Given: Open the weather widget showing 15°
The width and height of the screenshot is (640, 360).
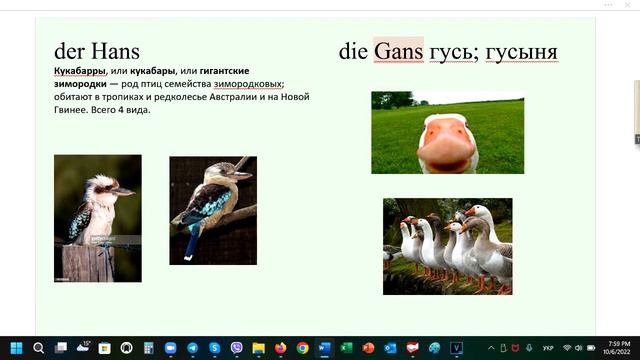Looking at the screenshot, I should coord(83,347).
